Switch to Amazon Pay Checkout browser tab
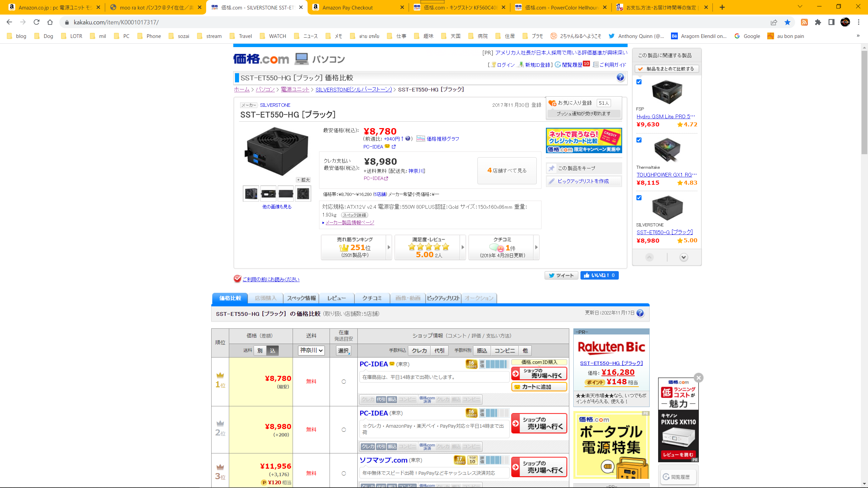This screenshot has height=488, width=868. (358, 7)
